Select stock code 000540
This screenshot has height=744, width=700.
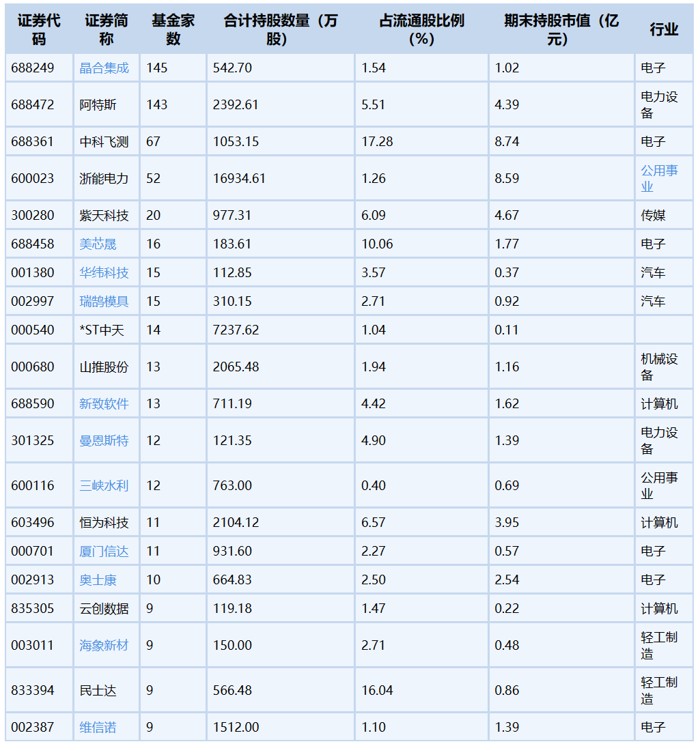point(32,330)
